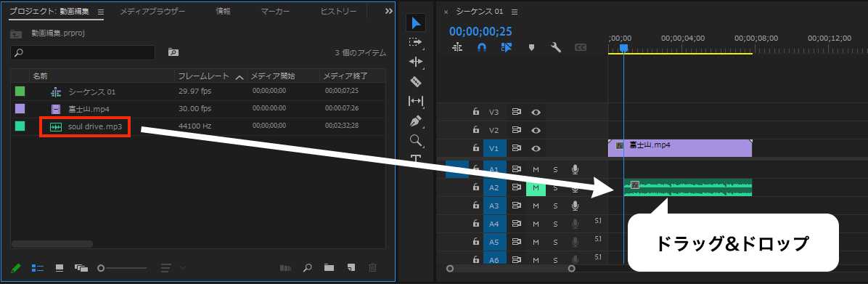Select the Track Select Forward tool

(x=416, y=42)
